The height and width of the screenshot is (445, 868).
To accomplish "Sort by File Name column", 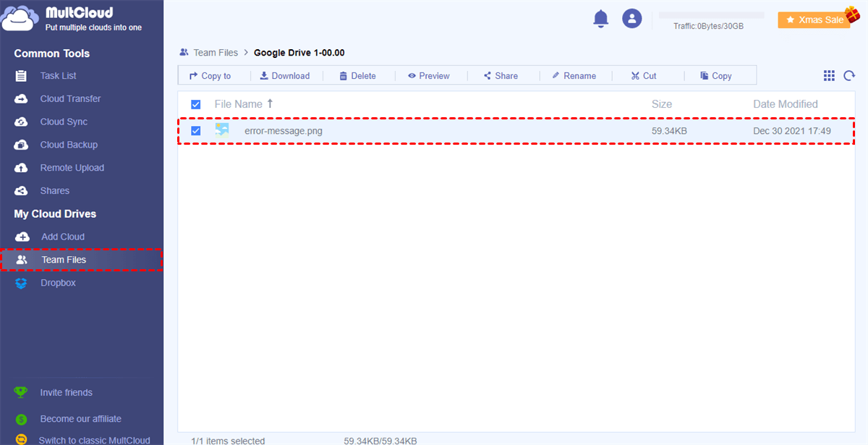I will pos(239,104).
